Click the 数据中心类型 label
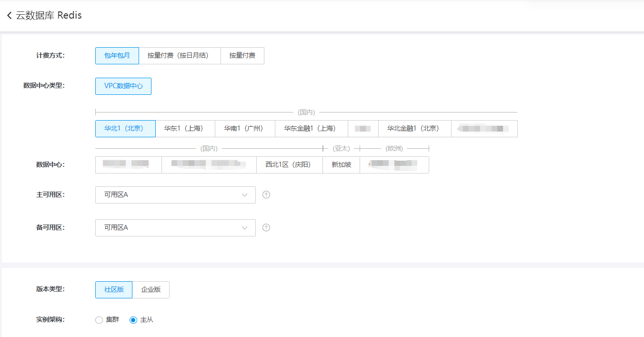Image resolution: width=644 pixels, height=337 pixels. (44, 85)
